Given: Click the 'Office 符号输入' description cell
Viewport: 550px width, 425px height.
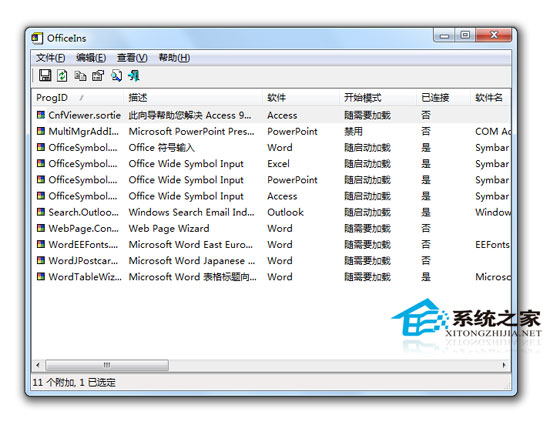Looking at the screenshot, I should (x=161, y=148).
